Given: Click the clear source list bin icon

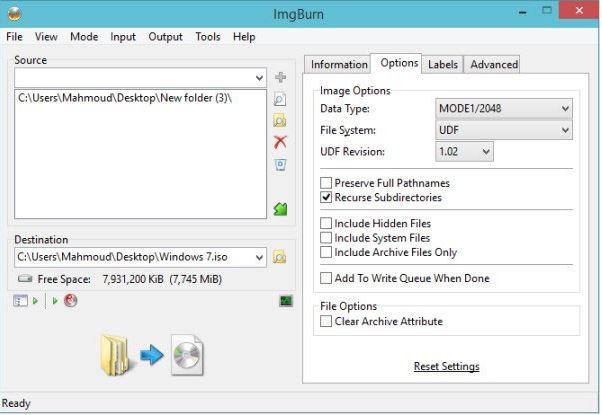Looking at the screenshot, I should tap(281, 165).
